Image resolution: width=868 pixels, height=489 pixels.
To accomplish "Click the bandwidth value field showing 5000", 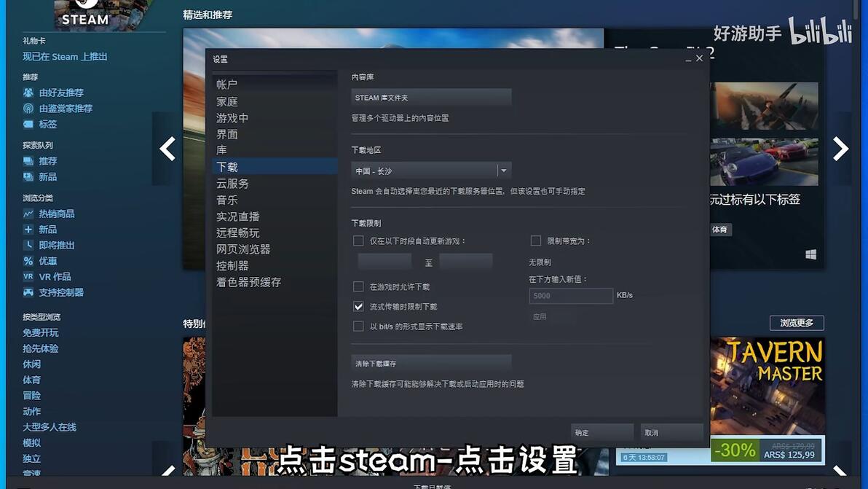I will point(571,296).
